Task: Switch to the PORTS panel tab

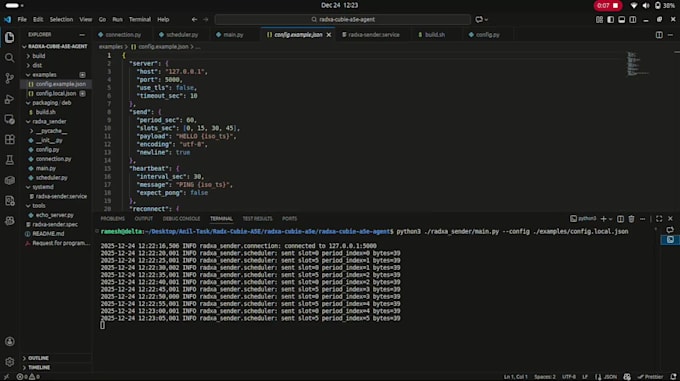Action: click(x=289, y=219)
